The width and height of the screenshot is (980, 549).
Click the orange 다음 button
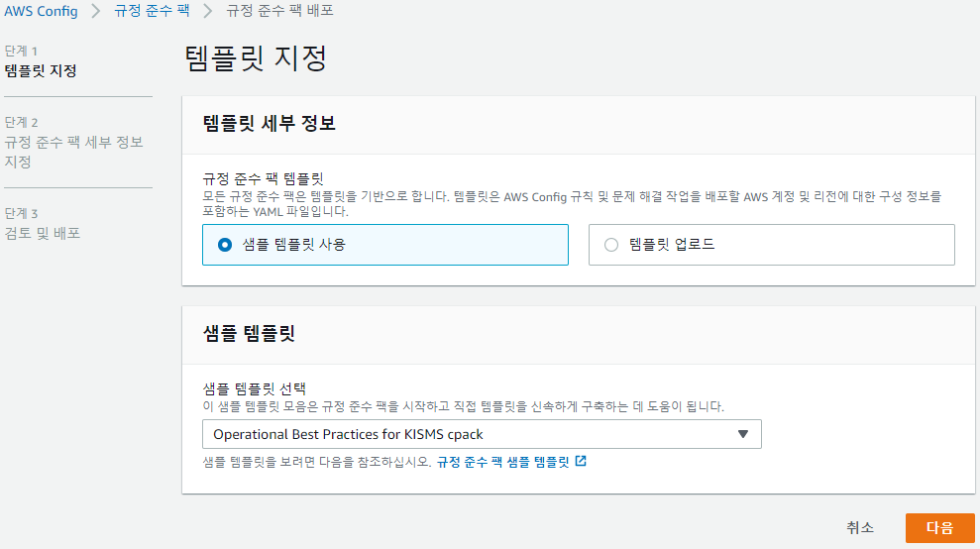click(939, 528)
